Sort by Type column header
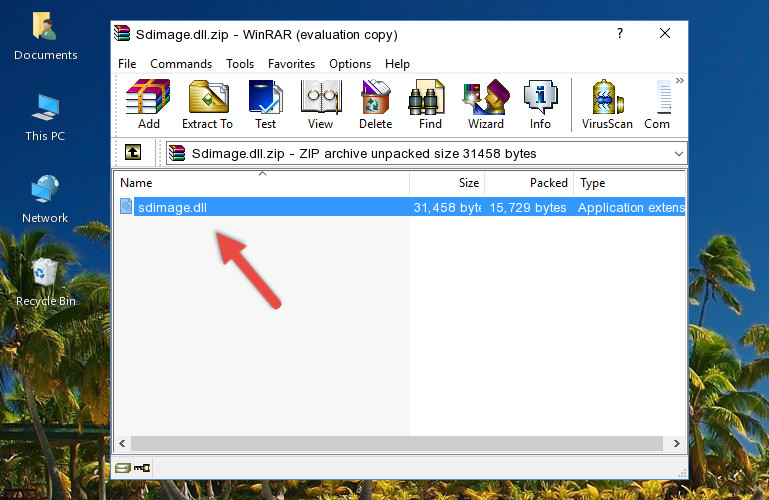Screen dimensions: 769x500 point(629,183)
